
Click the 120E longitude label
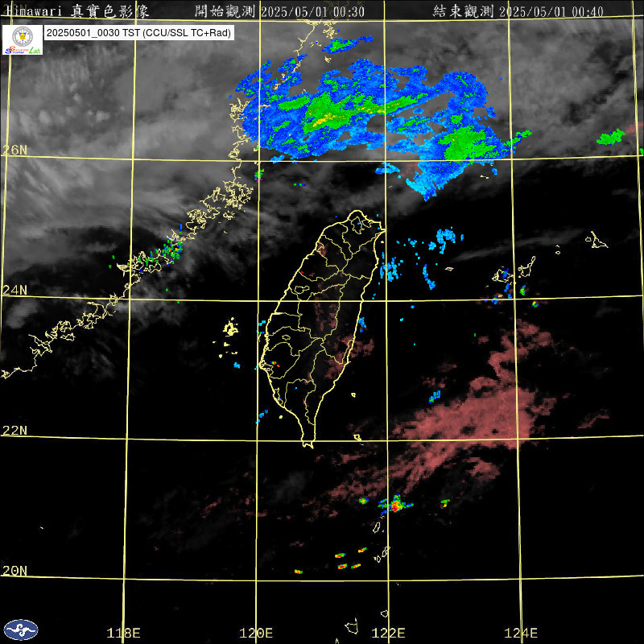tap(256, 633)
